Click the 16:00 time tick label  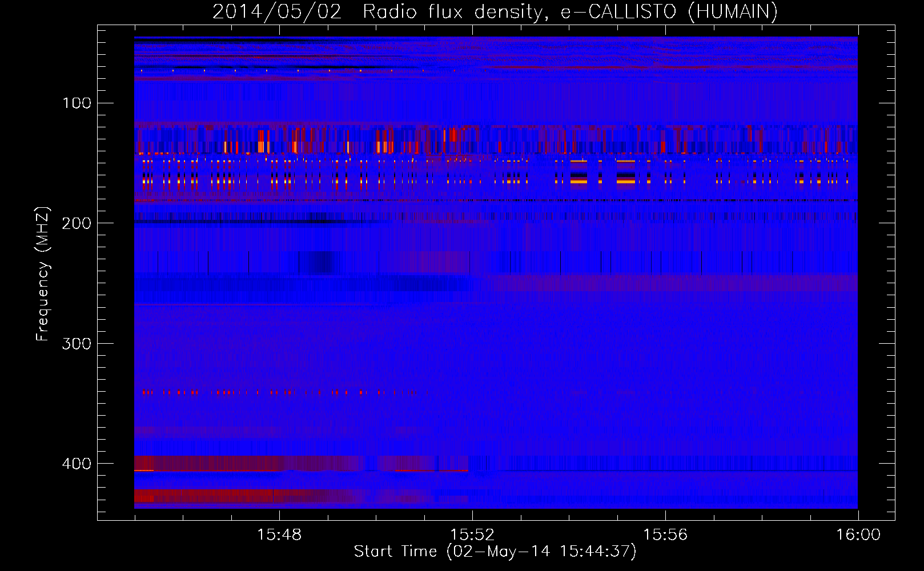click(858, 535)
